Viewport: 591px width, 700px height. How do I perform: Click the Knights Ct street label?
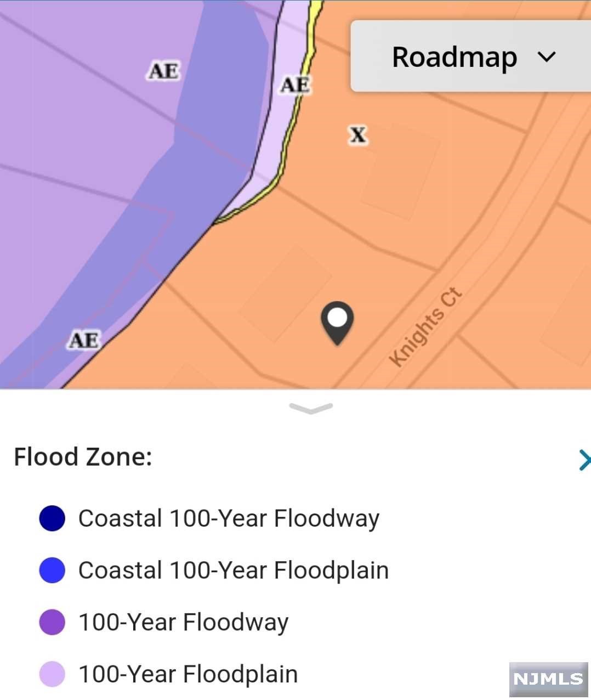pos(426,327)
